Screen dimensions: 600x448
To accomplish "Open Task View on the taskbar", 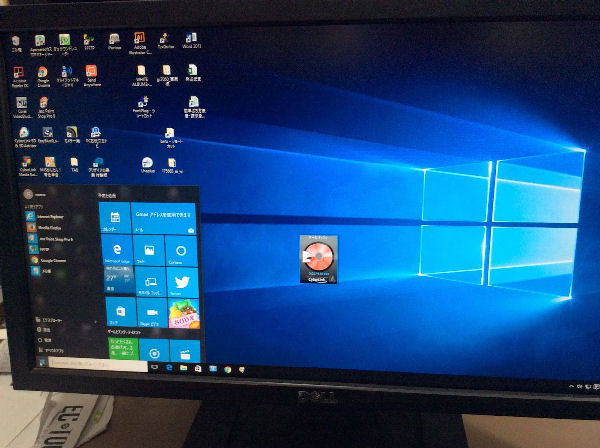I will pyautogui.click(x=154, y=367).
